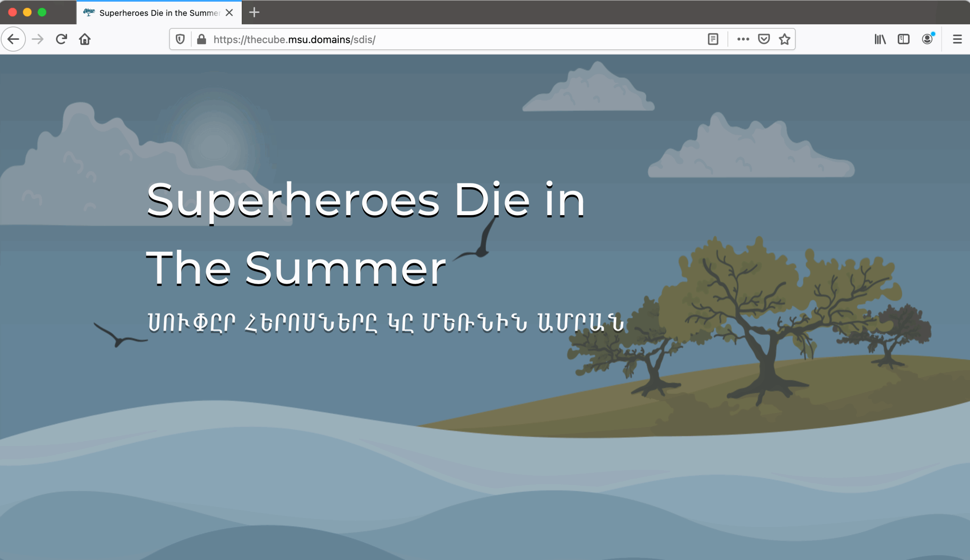Image resolution: width=970 pixels, height=560 pixels.
Task: Open the Library bookmarks and history menu
Action: (880, 39)
